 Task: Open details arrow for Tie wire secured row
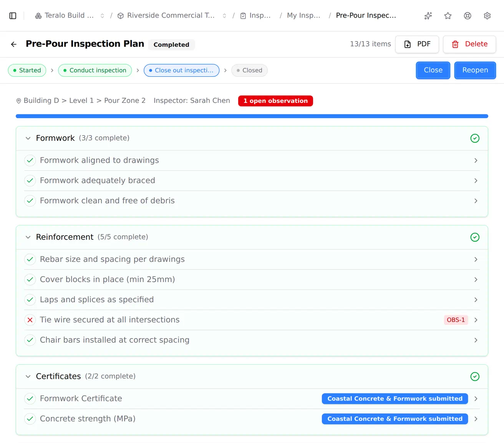pyautogui.click(x=476, y=320)
